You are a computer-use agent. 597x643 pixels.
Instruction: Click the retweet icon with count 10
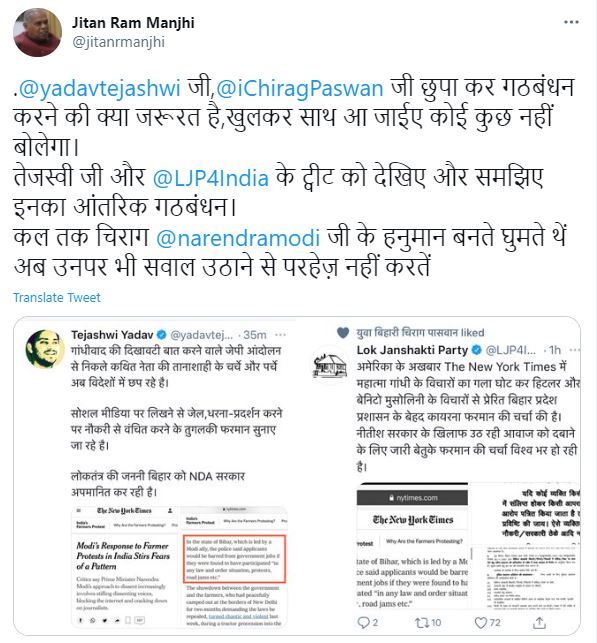coord(421,623)
